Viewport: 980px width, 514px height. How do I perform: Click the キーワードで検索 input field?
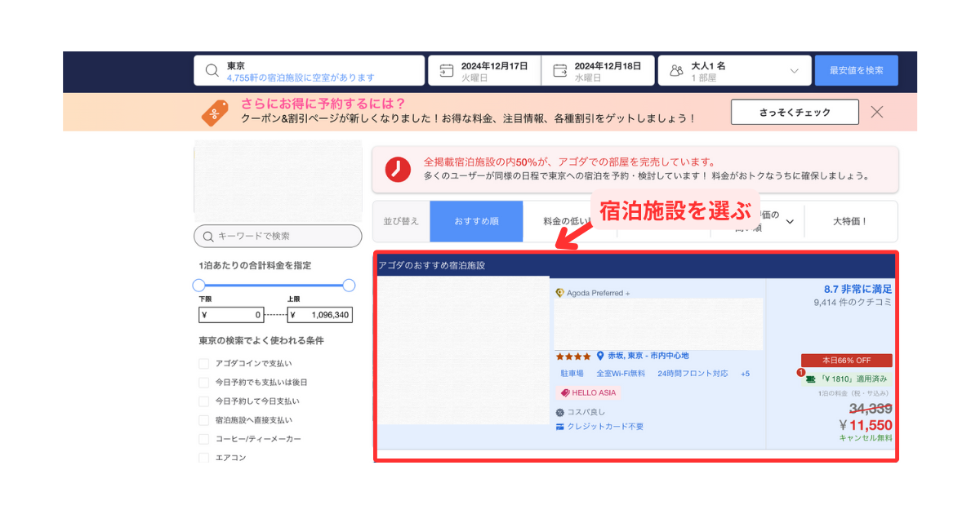click(278, 236)
